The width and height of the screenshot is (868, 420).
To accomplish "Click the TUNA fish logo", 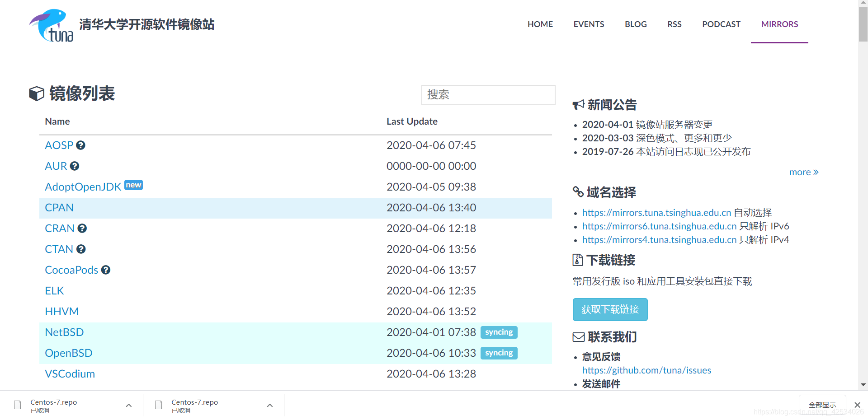I will tap(51, 26).
